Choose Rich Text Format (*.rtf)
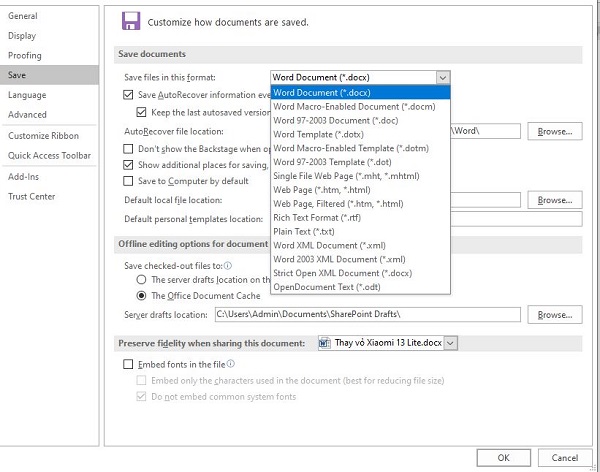This screenshot has width=600, height=472. coord(360,217)
